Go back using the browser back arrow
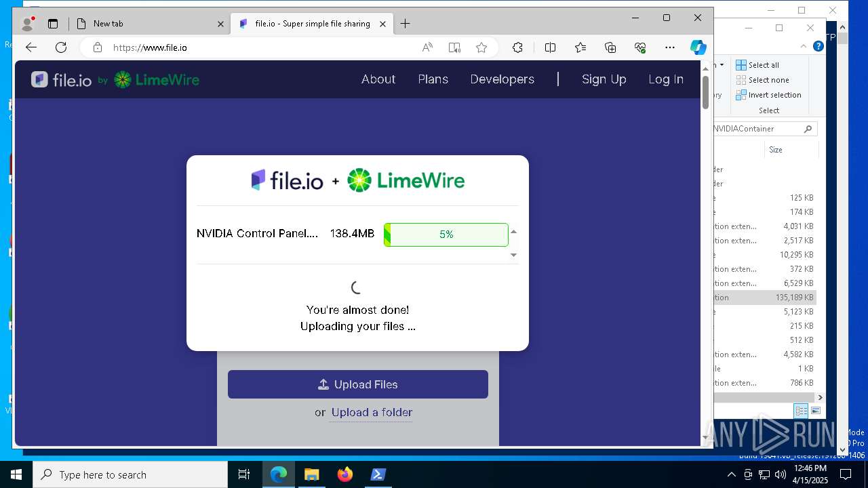Screen dimensions: 868x488 pyautogui.click(x=31, y=47)
